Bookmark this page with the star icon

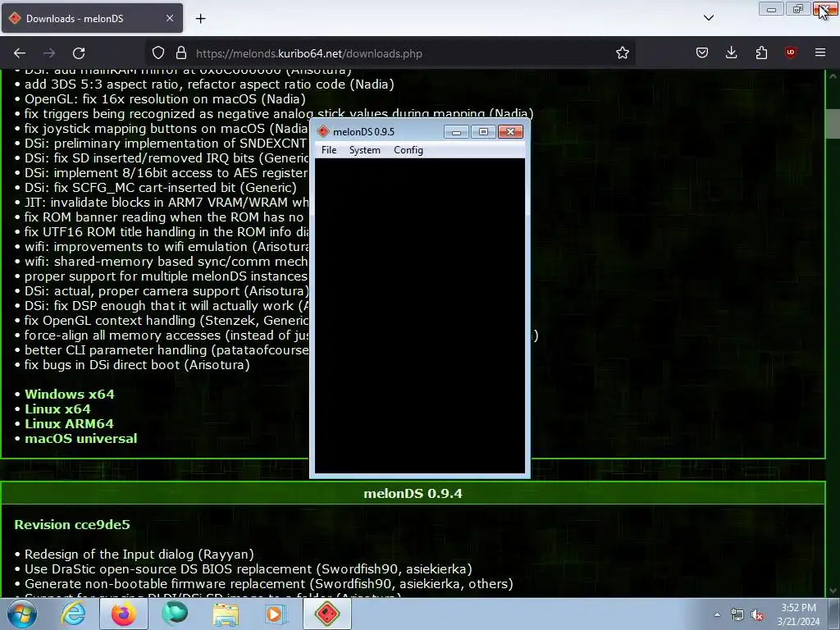622,53
